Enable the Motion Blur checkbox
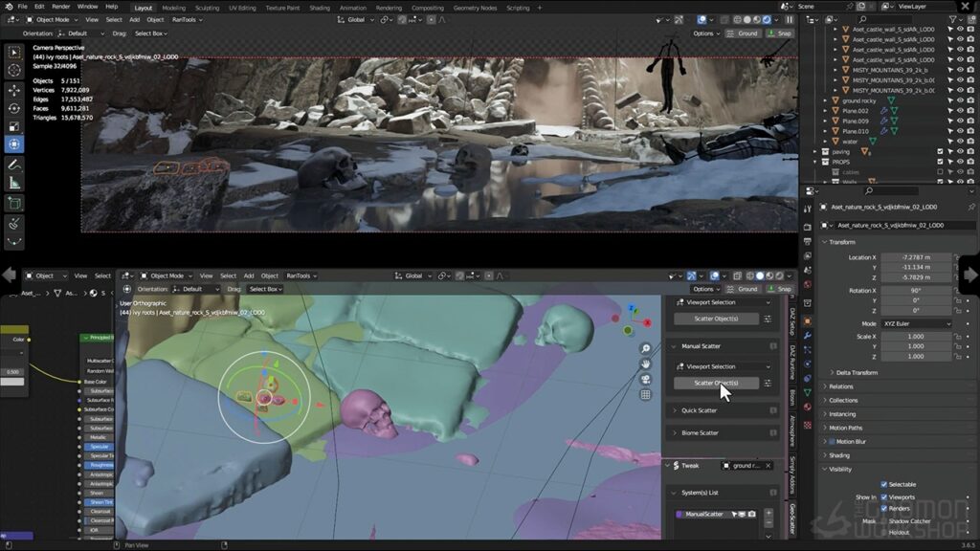This screenshot has width=980, height=551. pos(832,442)
